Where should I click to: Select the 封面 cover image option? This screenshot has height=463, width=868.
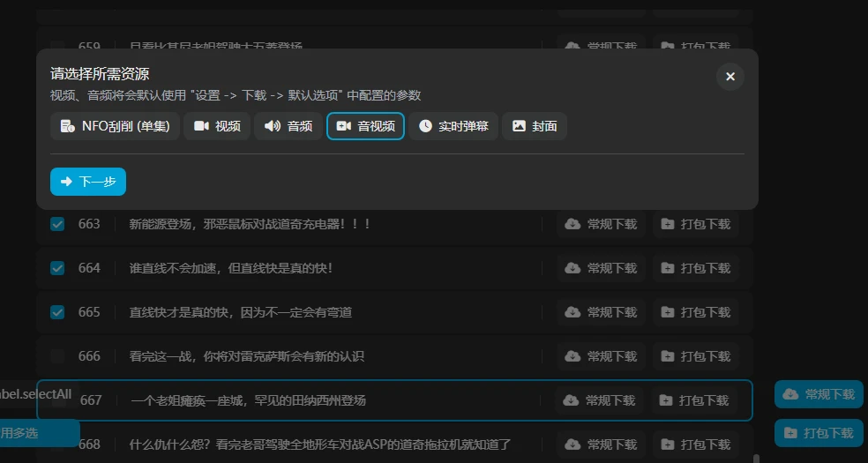click(535, 126)
